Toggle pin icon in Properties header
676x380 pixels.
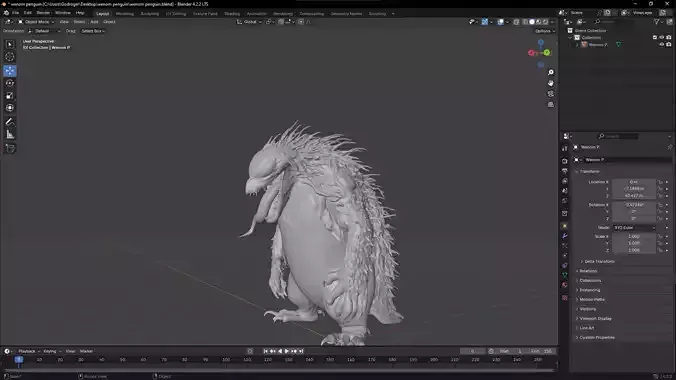click(670, 147)
